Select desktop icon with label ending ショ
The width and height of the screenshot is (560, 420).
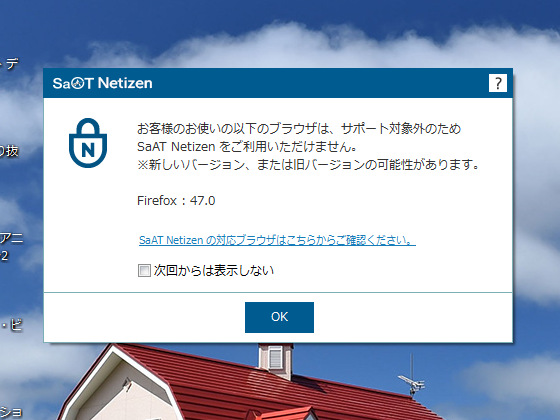tap(11, 412)
